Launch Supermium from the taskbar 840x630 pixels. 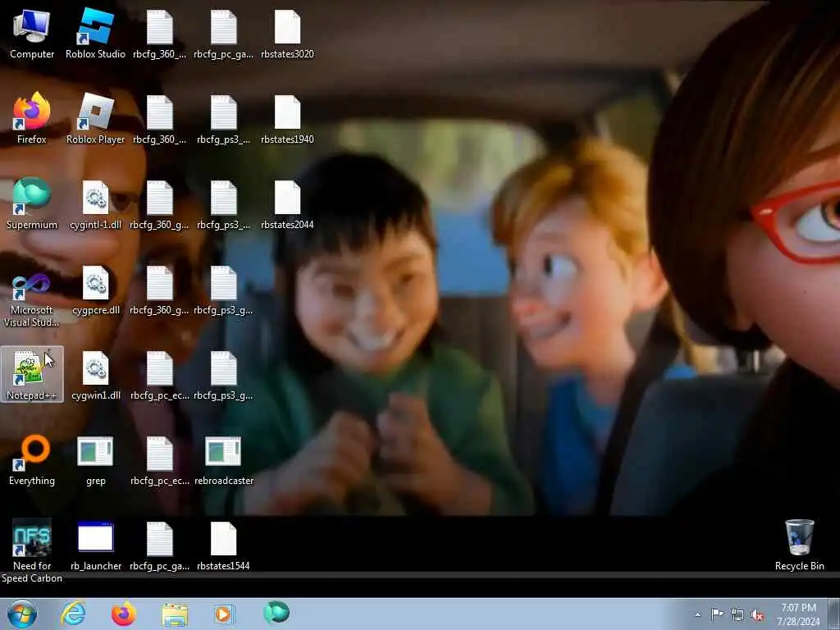(x=276, y=613)
